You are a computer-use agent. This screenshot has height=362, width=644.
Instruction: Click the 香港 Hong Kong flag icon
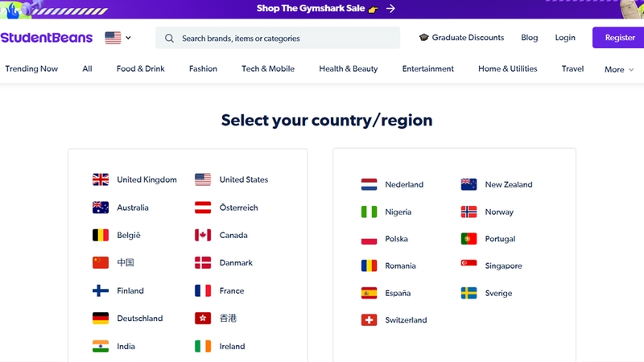203,318
